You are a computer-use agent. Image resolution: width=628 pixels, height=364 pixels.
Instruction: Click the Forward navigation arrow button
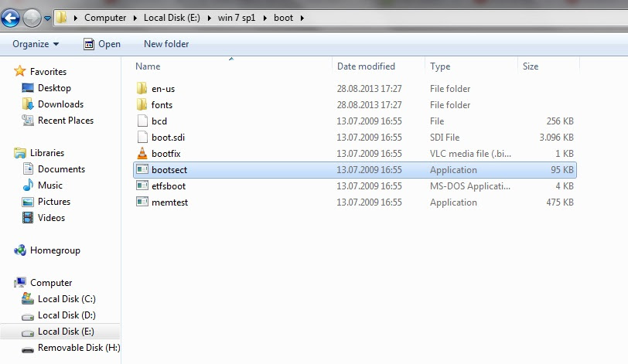(32, 18)
